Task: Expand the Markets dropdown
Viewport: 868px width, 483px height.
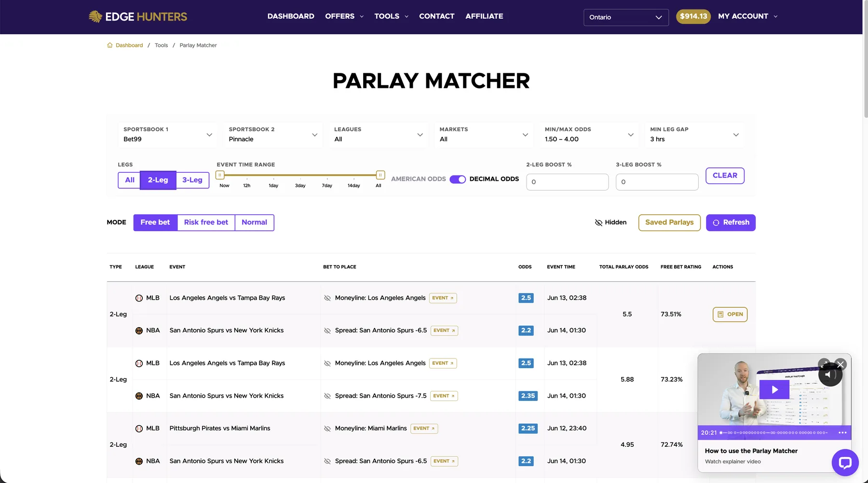Action: pyautogui.click(x=484, y=135)
